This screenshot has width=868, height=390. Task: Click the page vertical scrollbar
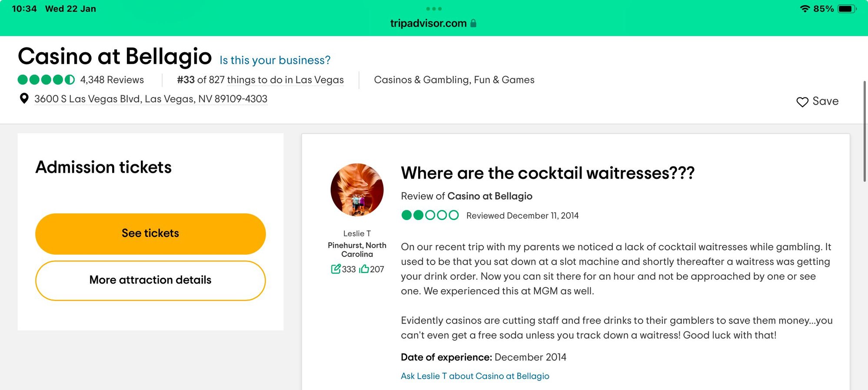coord(865,131)
